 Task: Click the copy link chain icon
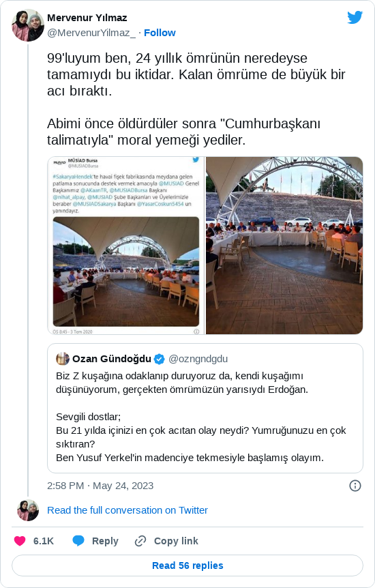(x=140, y=541)
